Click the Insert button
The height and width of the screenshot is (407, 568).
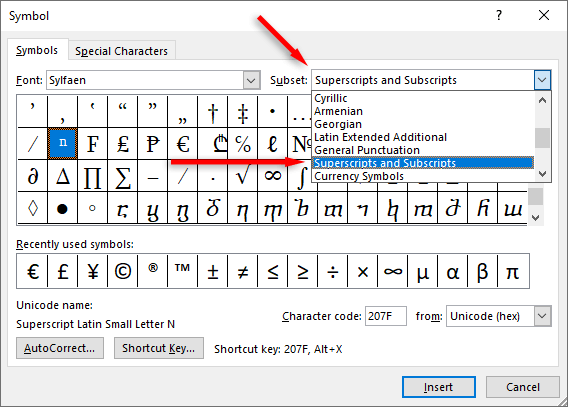(438, 387)
